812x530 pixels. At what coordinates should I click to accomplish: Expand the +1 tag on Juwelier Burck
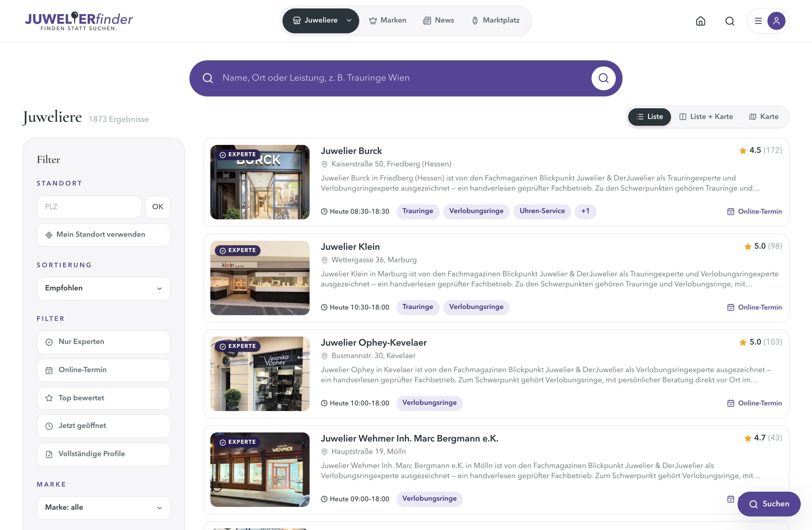click(x=586, y=211)
